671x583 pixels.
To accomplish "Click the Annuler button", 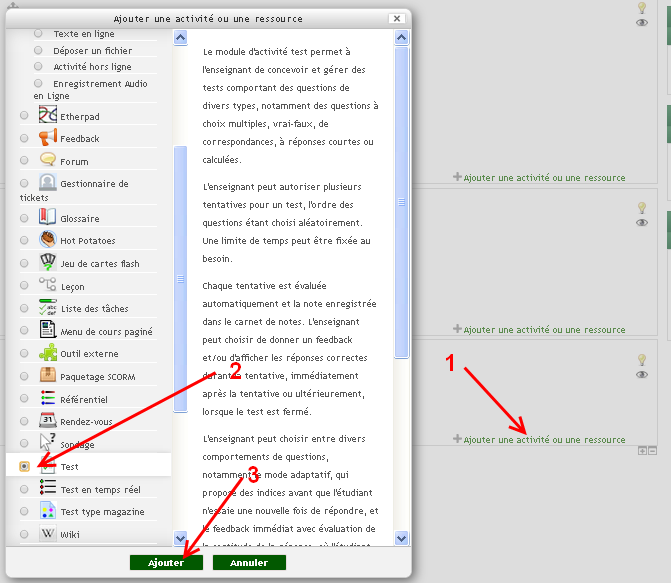I will point(249,562).
